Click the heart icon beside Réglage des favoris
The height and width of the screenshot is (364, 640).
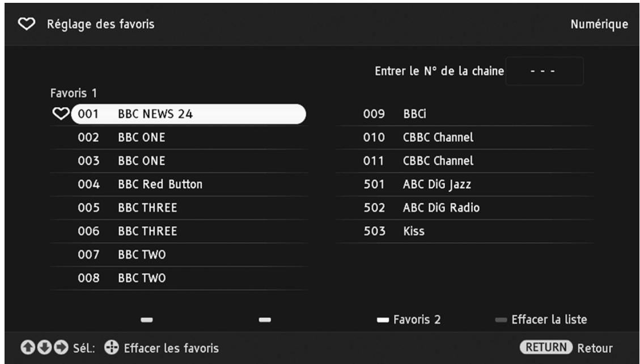pos(27,24)
